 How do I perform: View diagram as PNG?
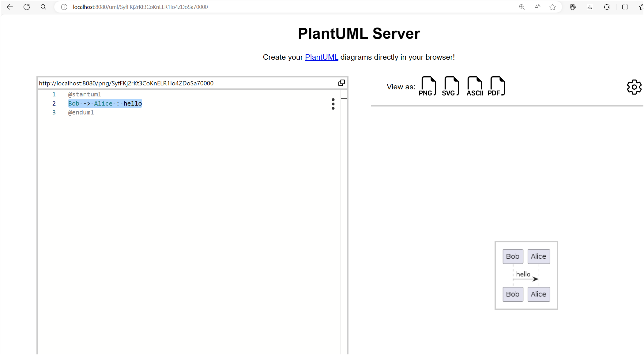pos(427,87)
